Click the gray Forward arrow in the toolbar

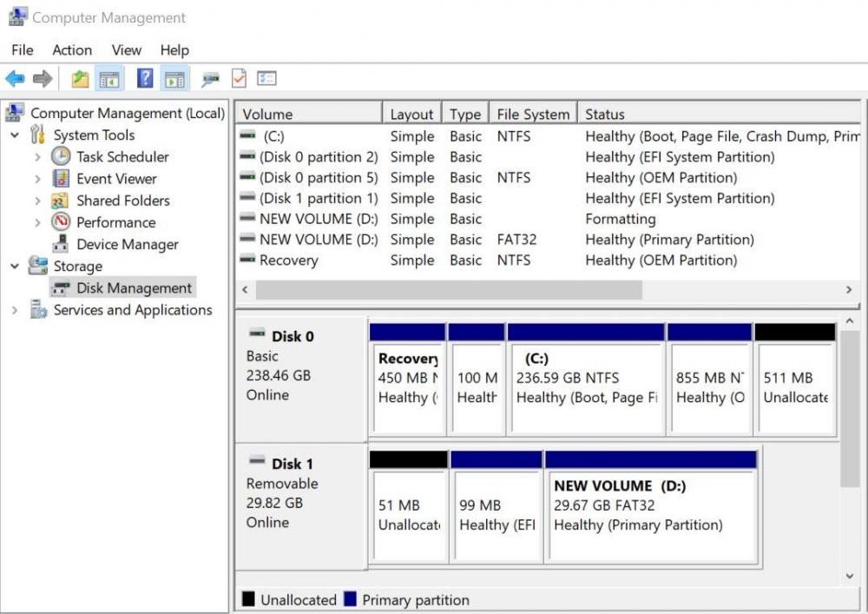[43, 79]
